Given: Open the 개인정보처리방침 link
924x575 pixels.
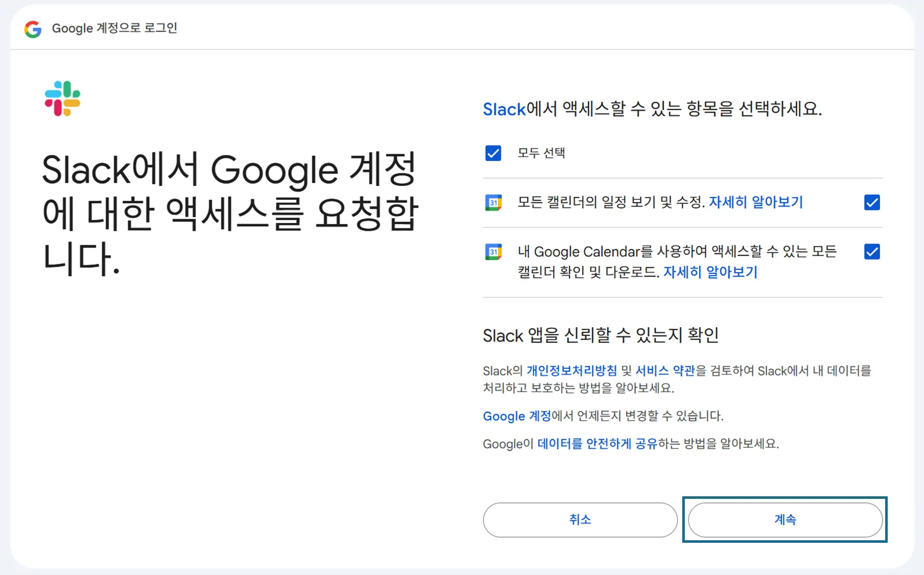Looking at the screenshot, I should coord(571,371).
